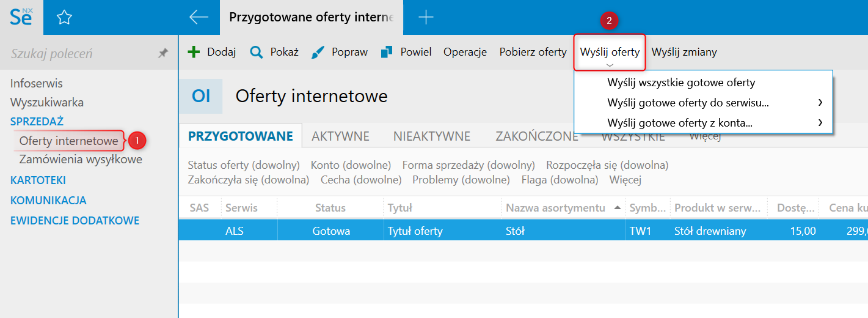Open the Rozpoczęła się filter
The height and width of the screenshot is (318, 868).
click(x=607, y=165)
